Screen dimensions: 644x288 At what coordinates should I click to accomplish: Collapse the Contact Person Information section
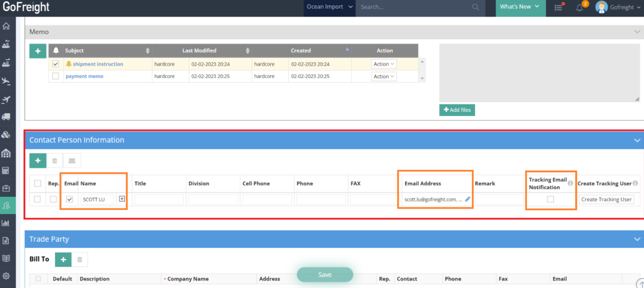coord(637,140)
